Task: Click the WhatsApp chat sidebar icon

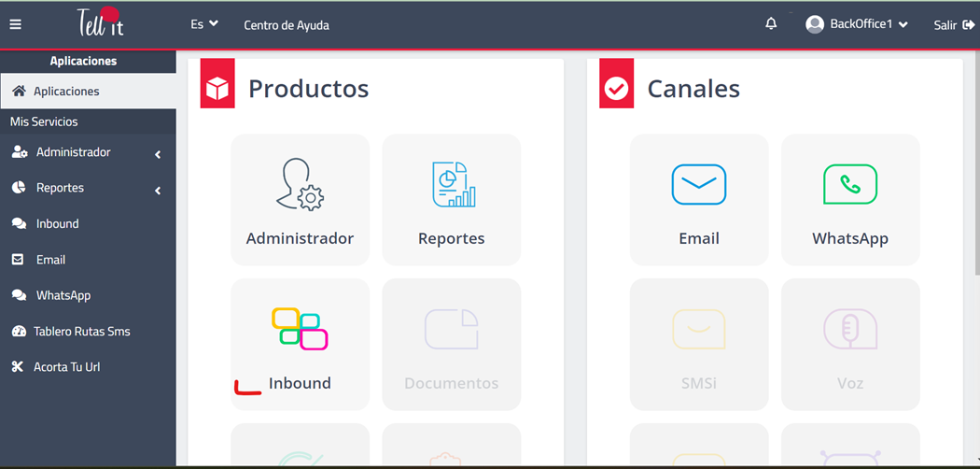Action: (x=19, y=295)
